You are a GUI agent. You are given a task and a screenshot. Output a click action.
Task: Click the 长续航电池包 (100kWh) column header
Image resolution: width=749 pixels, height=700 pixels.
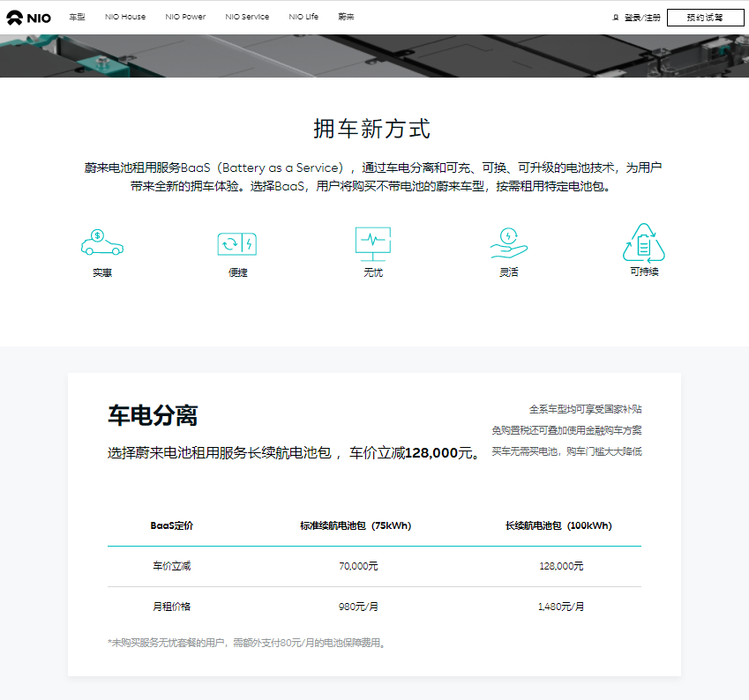point(558,525)
